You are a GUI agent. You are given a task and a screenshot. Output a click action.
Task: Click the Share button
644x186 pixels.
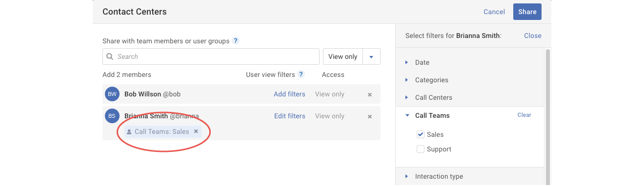point(527,12)
